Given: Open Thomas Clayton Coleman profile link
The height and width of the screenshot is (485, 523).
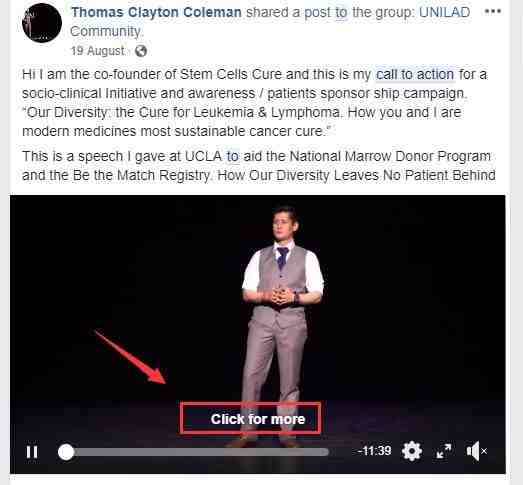Looking at the screenshot, I should point(156,12).
